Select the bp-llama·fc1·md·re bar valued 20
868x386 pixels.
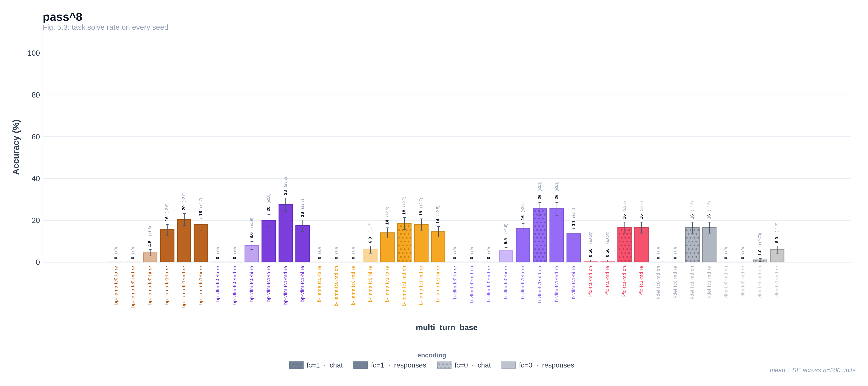tap(184, 240)
